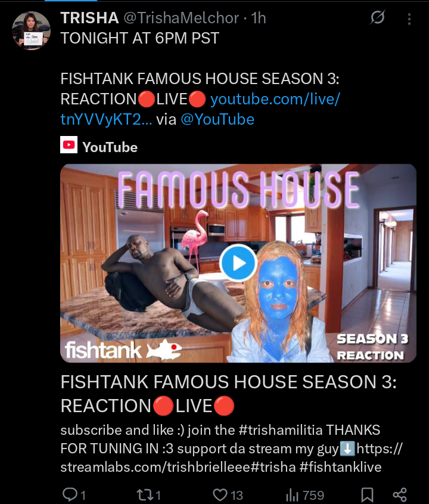The width and height of the screenshot is (429, 504).
Task: Open the @YouTube mention
Action: click(x=217, y=119)
